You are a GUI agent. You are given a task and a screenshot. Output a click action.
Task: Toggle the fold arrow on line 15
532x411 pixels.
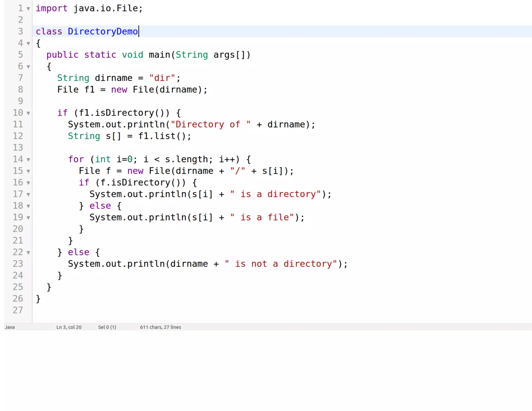coord(28,171)
